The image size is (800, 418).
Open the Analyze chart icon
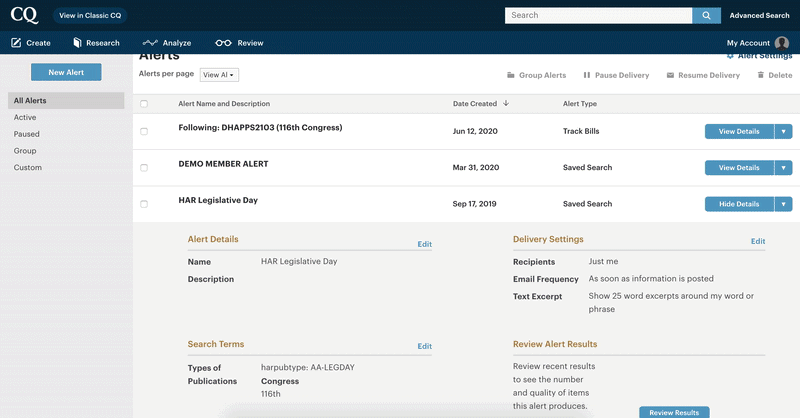point(150,43)
